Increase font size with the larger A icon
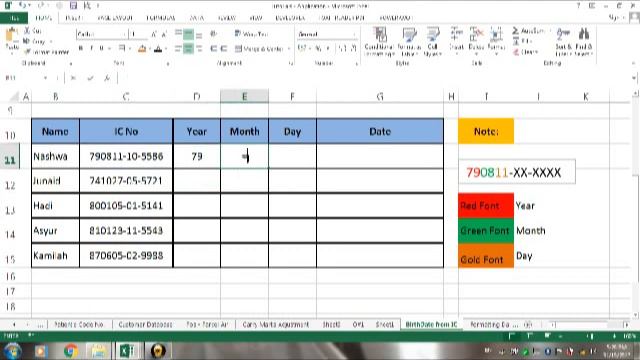The width and height of the screenshot is (640, 360). (154, 34)
